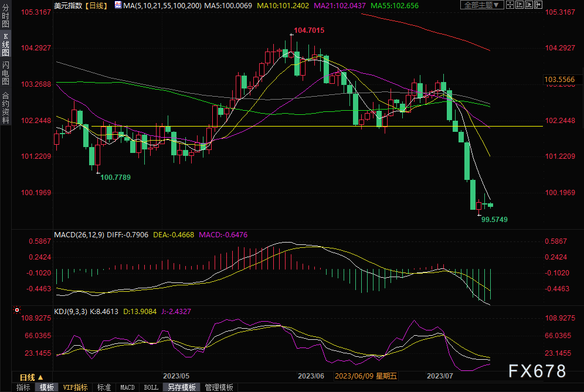Click the MA indicator chart icon
584x392 pixels.
(118, 5)
